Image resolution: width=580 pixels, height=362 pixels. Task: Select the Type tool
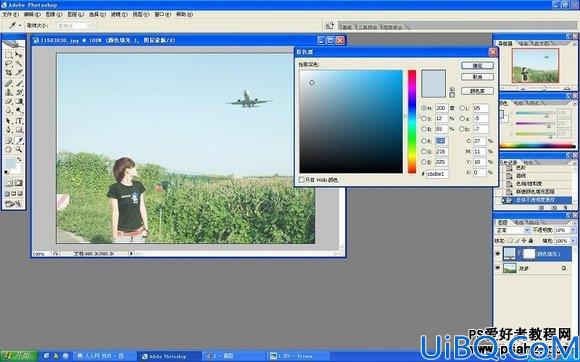(x=18, y=121)
